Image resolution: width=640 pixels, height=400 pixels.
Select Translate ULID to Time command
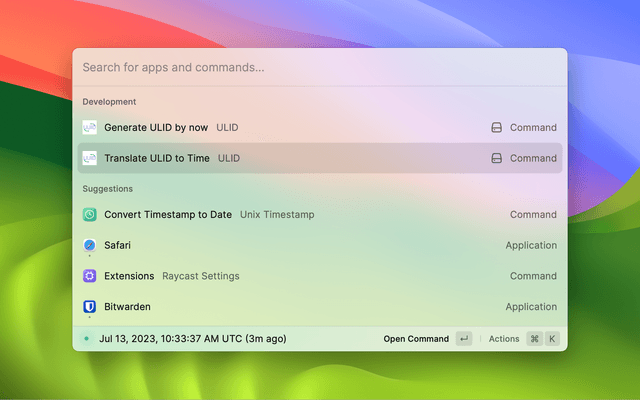point(157,158)
